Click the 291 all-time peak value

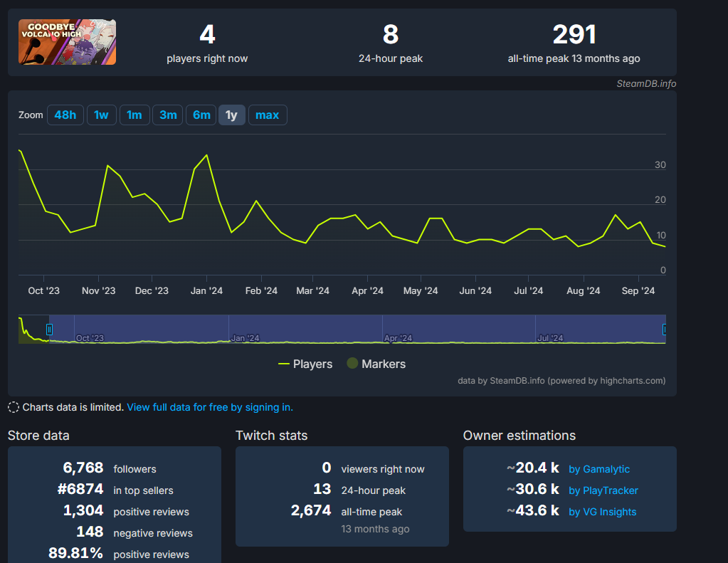574,34
